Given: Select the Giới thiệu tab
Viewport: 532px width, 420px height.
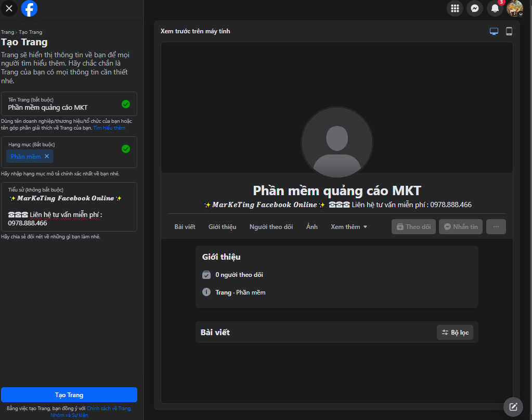Looking at the screenshot, I should point(222,227).
